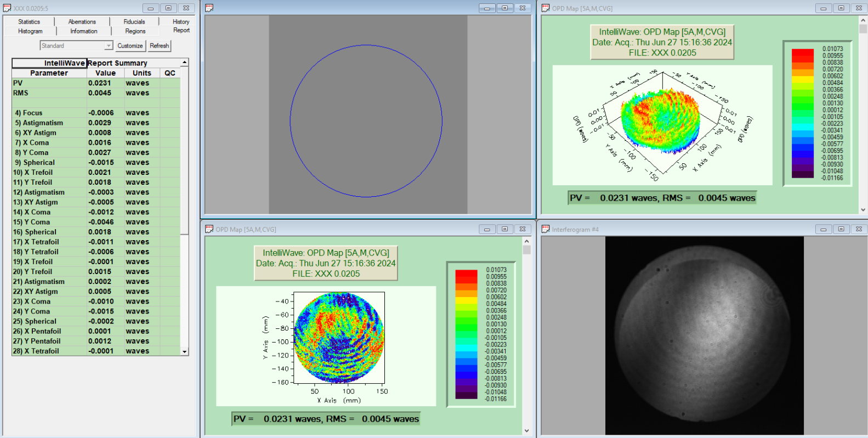The width and height of the screenshot is (868, 438).
Task: Click the 2D OPD color map plot
Action: coord(339,337)
